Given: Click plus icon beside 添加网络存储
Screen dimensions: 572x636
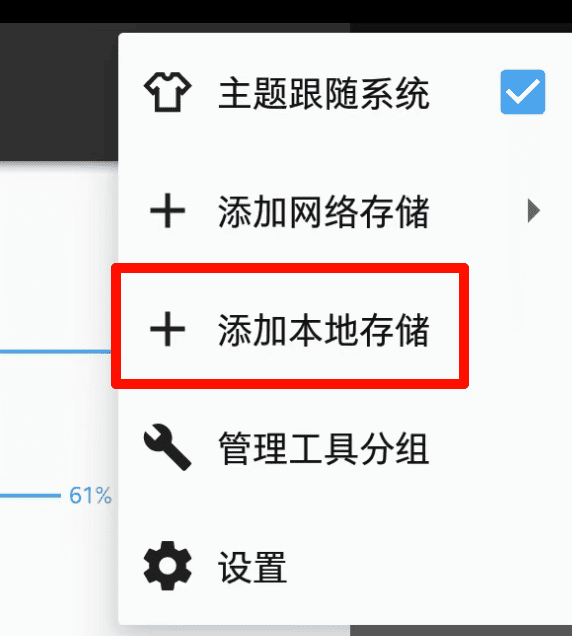Looking at the screenshot, I should (168, 211).
